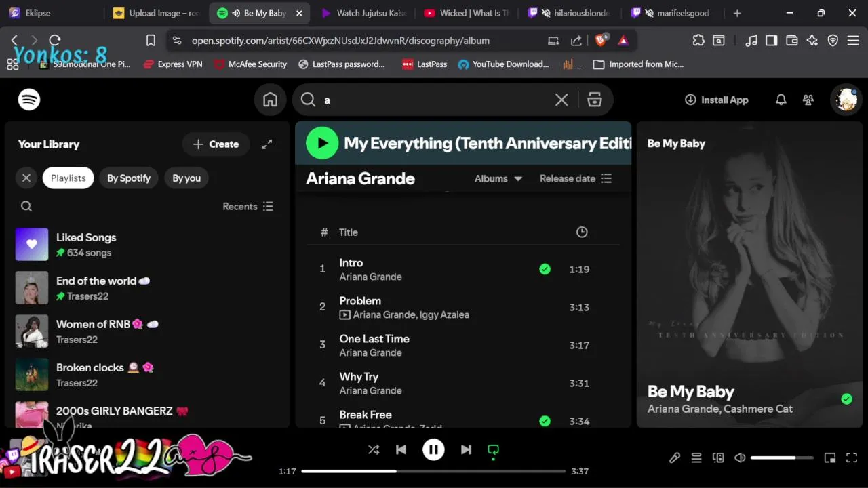The height and width of the screenshot is (488, 868).
Task: Open Connect to a device
Action: (x=718, y=457)
